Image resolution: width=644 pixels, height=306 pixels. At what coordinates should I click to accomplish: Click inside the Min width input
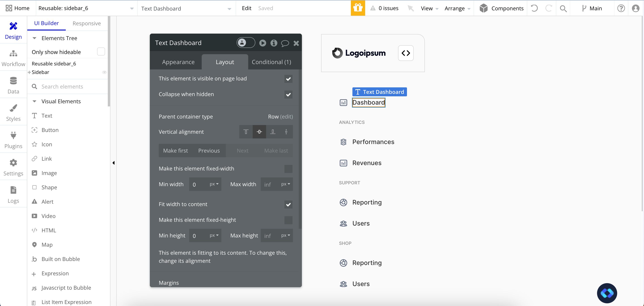pos(199,184)
